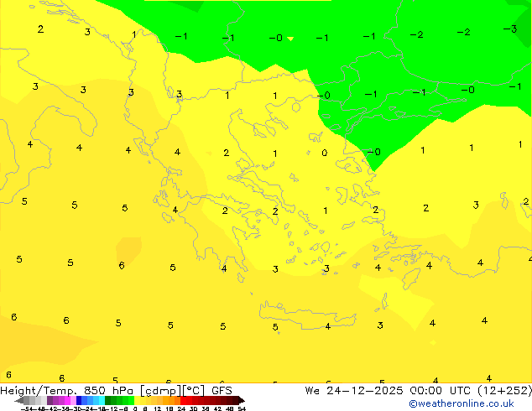Click the gray left arrow end of color scale

click(x=19, y=400)
